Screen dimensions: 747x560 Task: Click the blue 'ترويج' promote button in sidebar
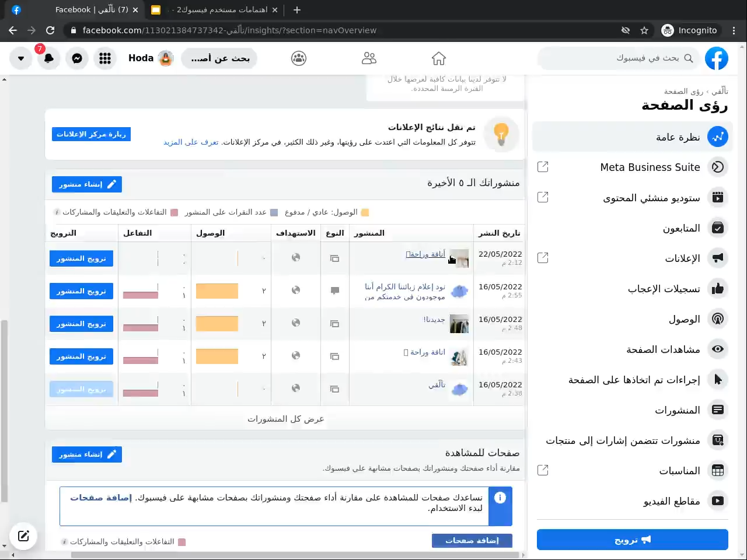click(633, 540)
